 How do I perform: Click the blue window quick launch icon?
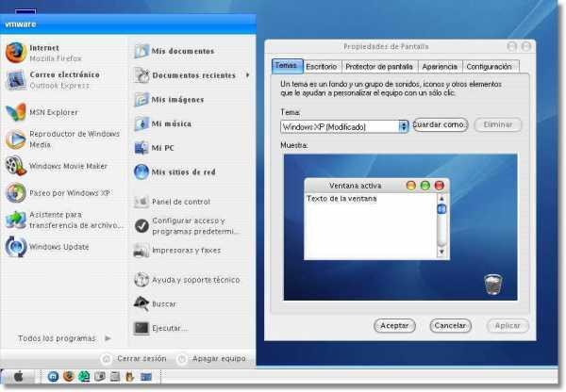coord(146,377)
